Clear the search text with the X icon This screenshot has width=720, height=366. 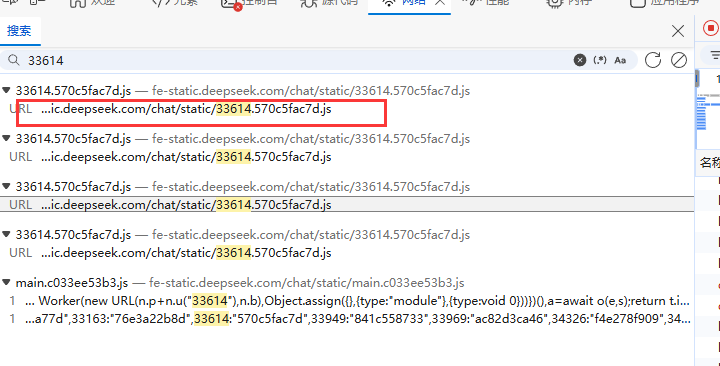pos(580,60)
